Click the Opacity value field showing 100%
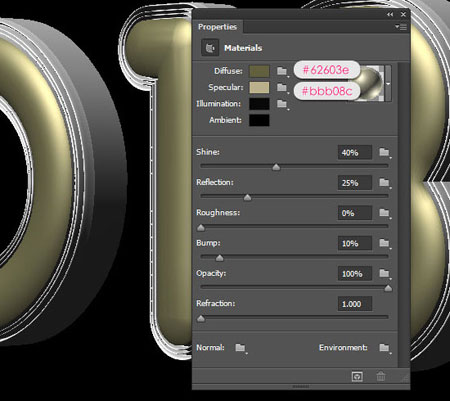The image size is (450, 401). click(355, 274)
